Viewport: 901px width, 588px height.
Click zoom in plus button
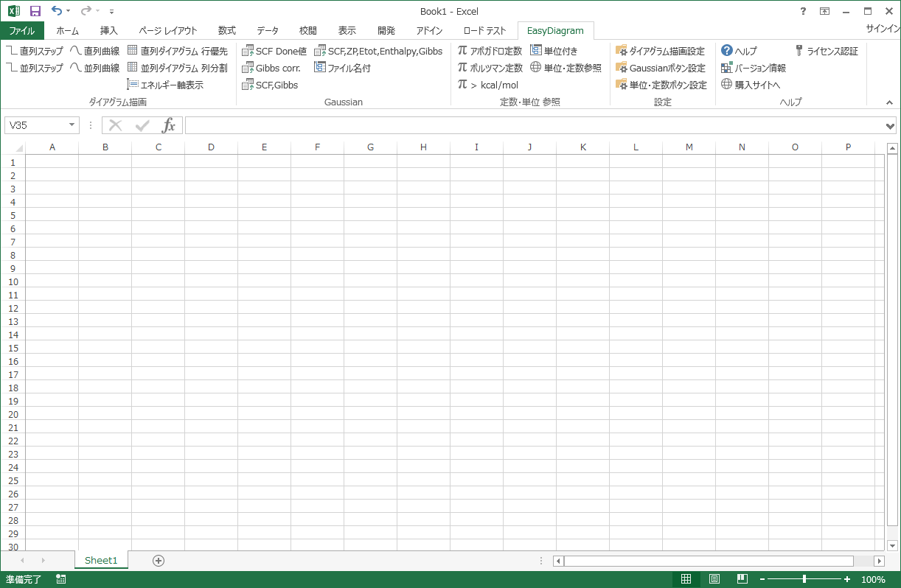[x=847, y=580]
